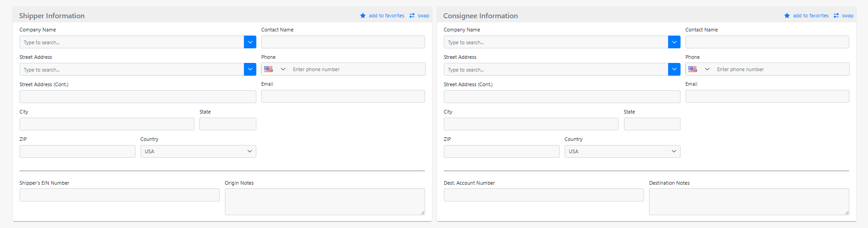Click the Consignee 'swap' link
The width and height of the screenshot is (868, 228).
coord(847,16)
